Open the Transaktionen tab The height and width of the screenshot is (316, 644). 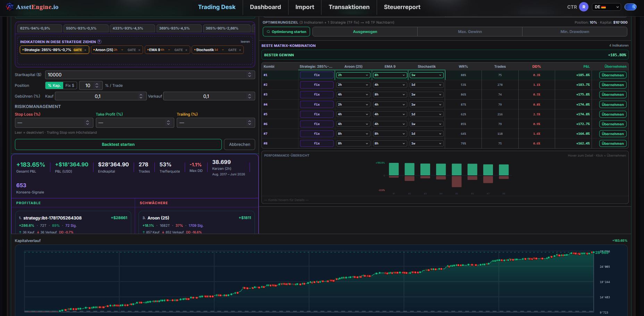coord(349,7)
